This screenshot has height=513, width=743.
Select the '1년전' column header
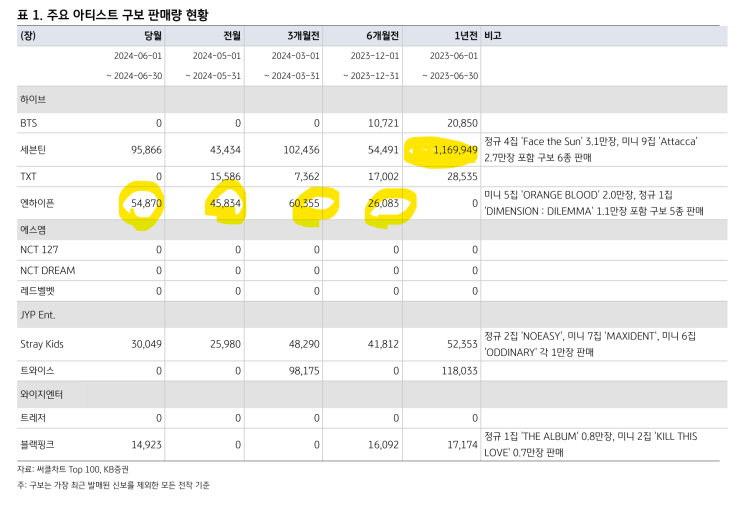pyautogui.click(x=466, y=36)
